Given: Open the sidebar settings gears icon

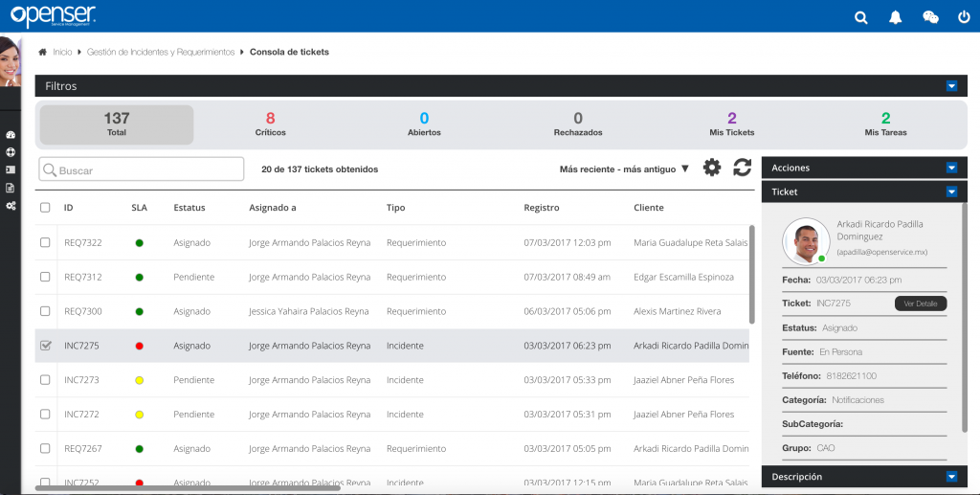Looking at the screenshot, I should pyautogui.click(x=11, y=205).
